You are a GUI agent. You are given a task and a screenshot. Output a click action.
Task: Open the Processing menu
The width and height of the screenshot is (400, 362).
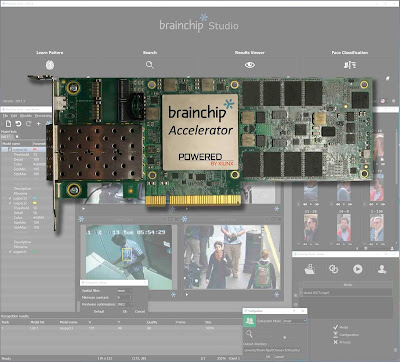43,116
